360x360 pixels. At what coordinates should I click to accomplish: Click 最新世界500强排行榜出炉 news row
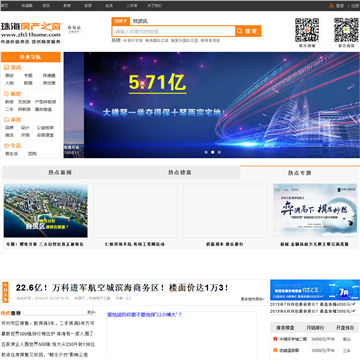[x=47, y=334]
